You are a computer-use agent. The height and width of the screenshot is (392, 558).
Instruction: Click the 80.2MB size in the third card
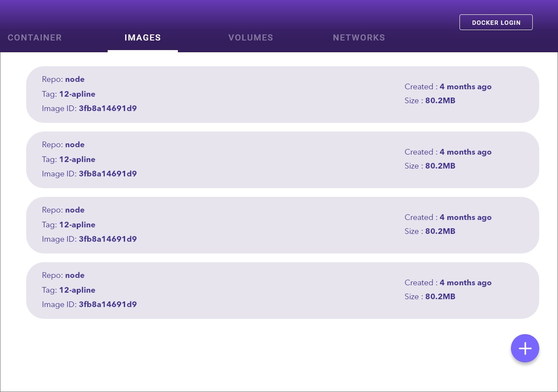(x=440, y=231)
